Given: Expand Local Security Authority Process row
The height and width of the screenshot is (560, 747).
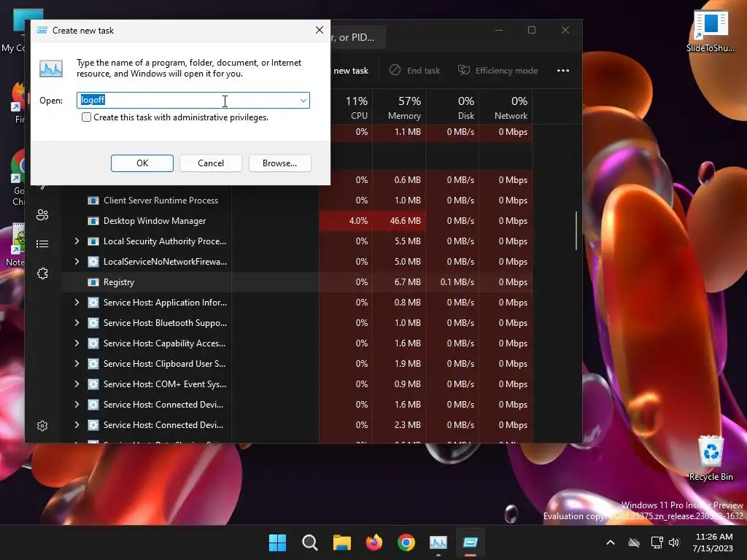Looking at the screenshot, I should click(x=77, y=241).
